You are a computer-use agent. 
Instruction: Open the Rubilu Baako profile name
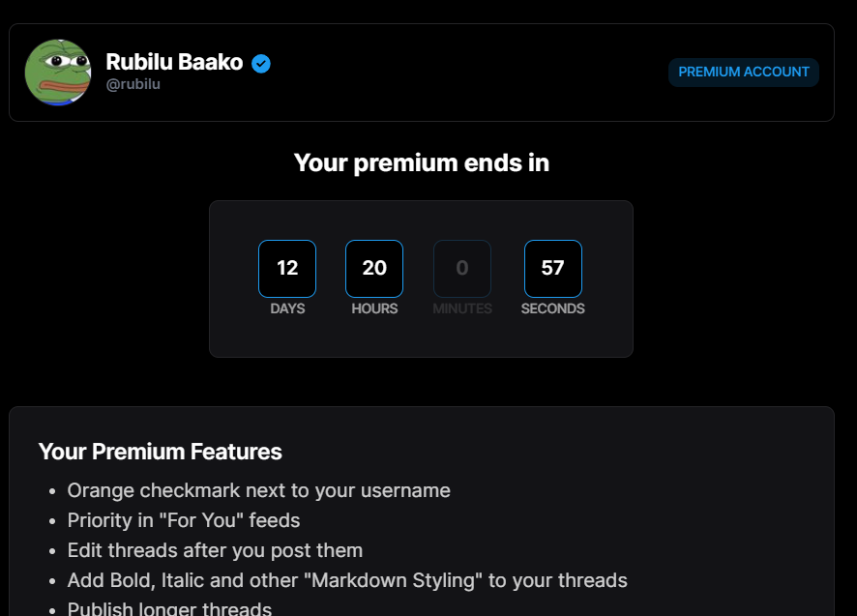[x=174, y=62]
